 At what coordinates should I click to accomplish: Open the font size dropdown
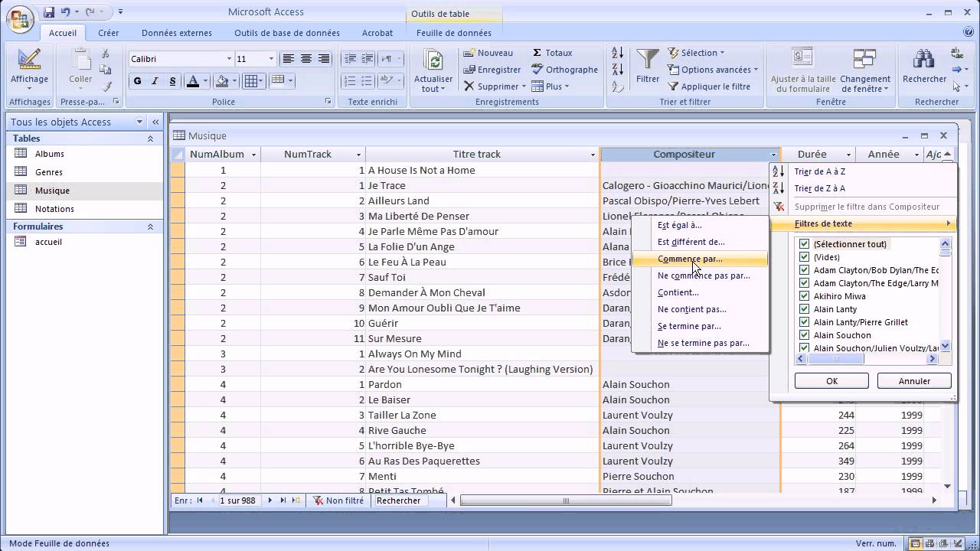point(270,59)
